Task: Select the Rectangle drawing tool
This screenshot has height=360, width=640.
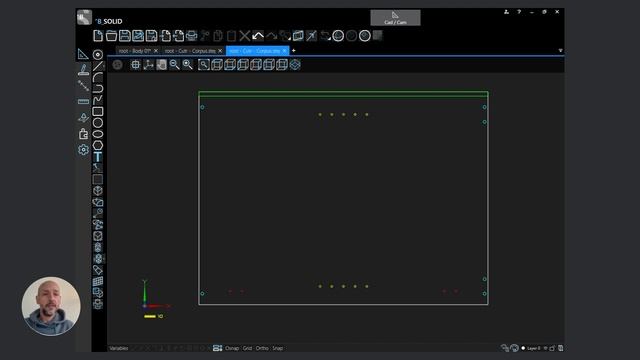Action: pos(98,111)
